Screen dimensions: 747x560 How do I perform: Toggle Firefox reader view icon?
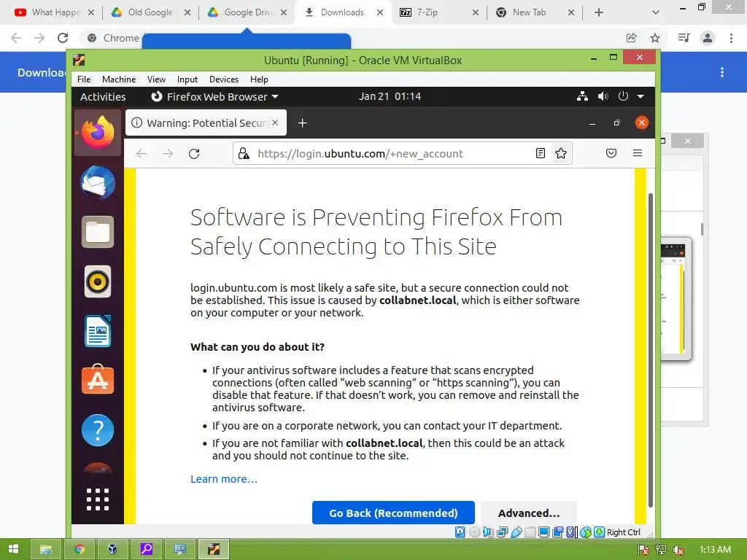point(541,153)
